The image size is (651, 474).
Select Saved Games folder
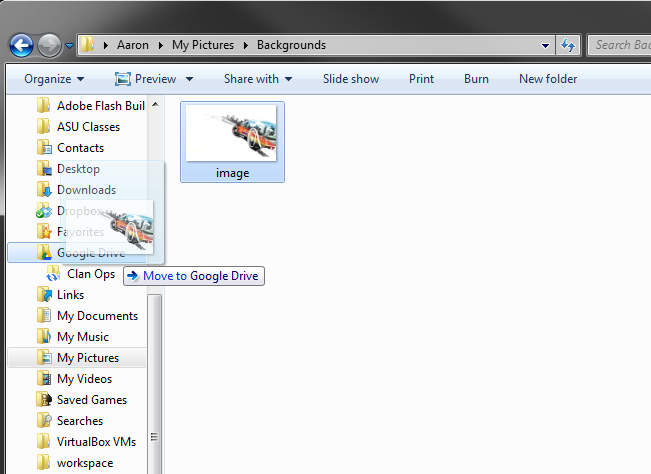click(x=92, y=400)
